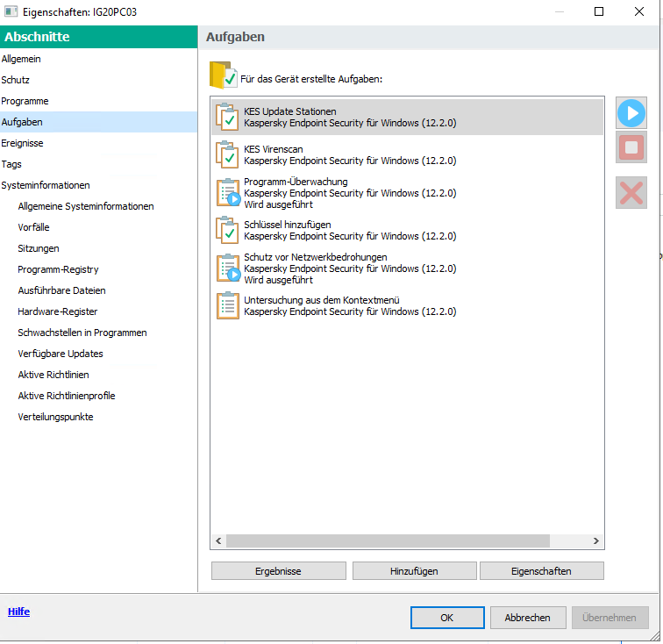Screen dimensions: 663x644
Task: Click Untersuchung aus dem Kontextmenü task icon
Action: 227,305
